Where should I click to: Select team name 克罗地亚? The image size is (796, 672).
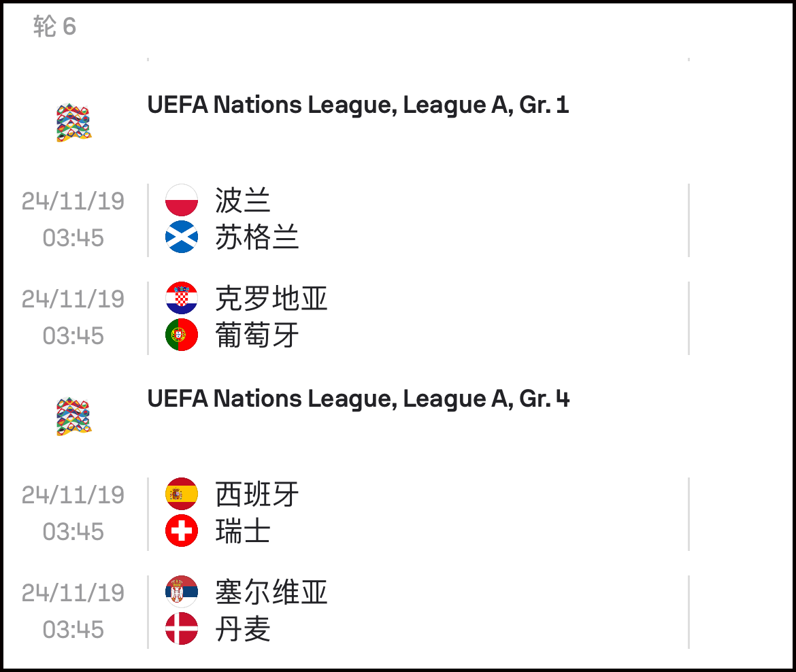tap(271, 299)
